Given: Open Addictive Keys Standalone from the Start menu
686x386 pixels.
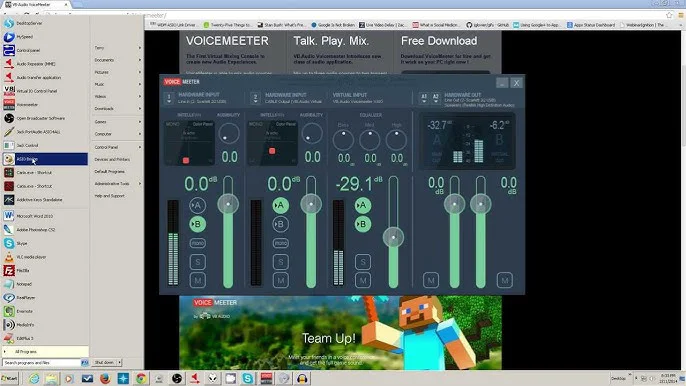Looking at the screenshot, I should (45, 200).
